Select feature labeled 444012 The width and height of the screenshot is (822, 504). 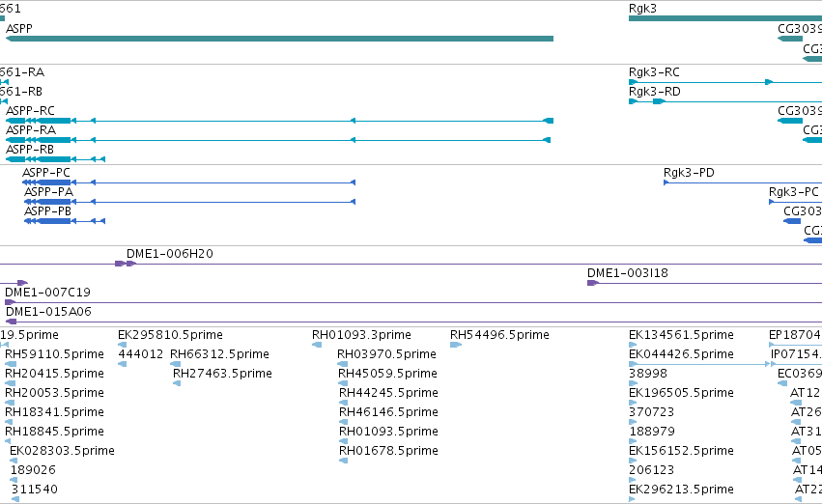140,354
